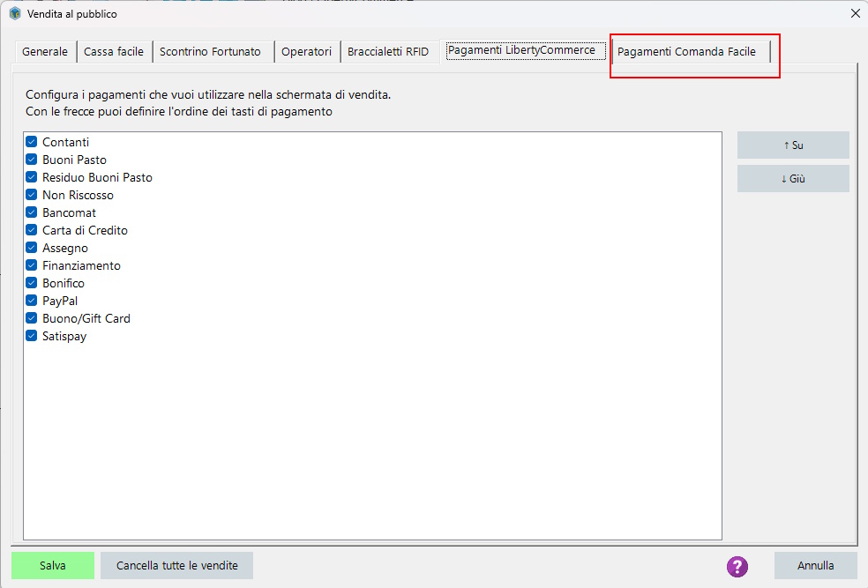
Task: Select the Bancomat row label
Action: tap(69, 213)
